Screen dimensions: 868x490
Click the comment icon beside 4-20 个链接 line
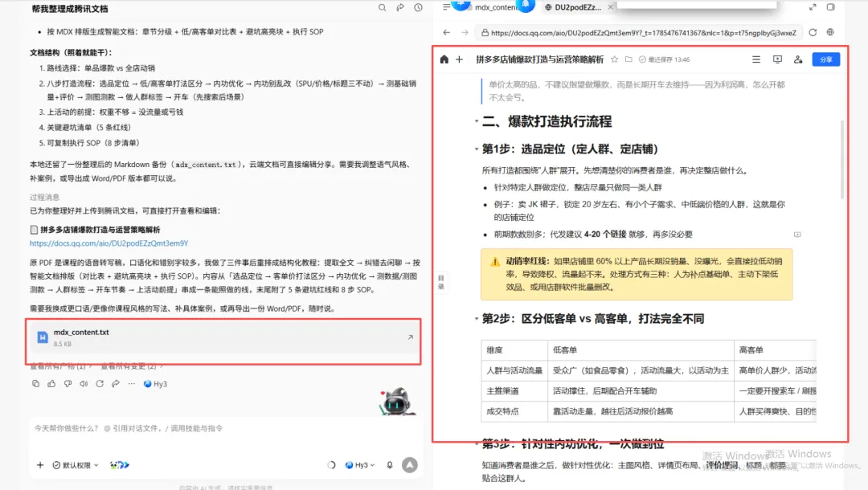[797, 235]
